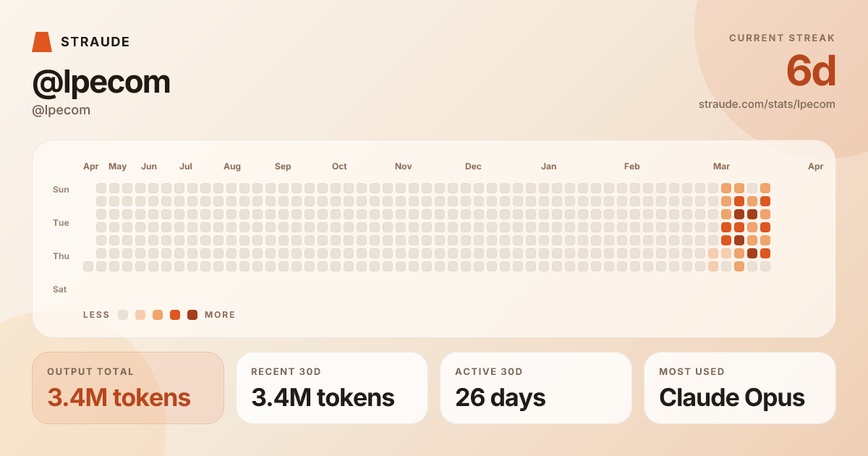Click the MORE legend label

(220, 315)
